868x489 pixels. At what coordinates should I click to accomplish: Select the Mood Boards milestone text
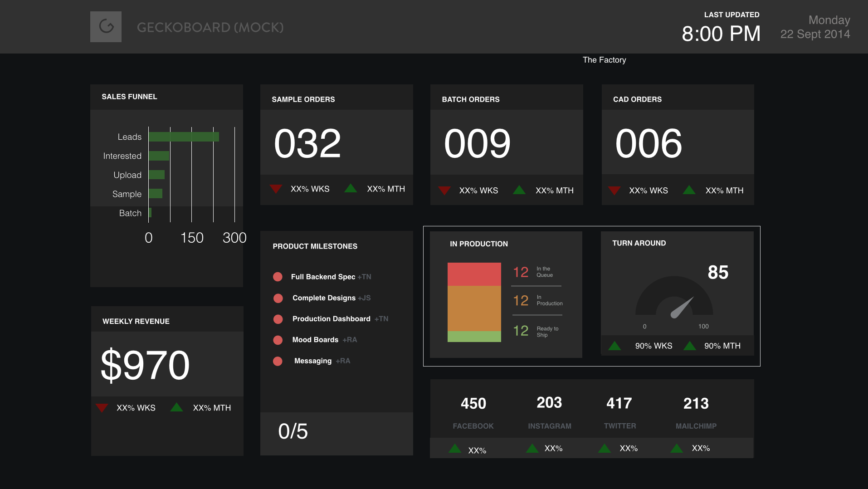(315, 340)
